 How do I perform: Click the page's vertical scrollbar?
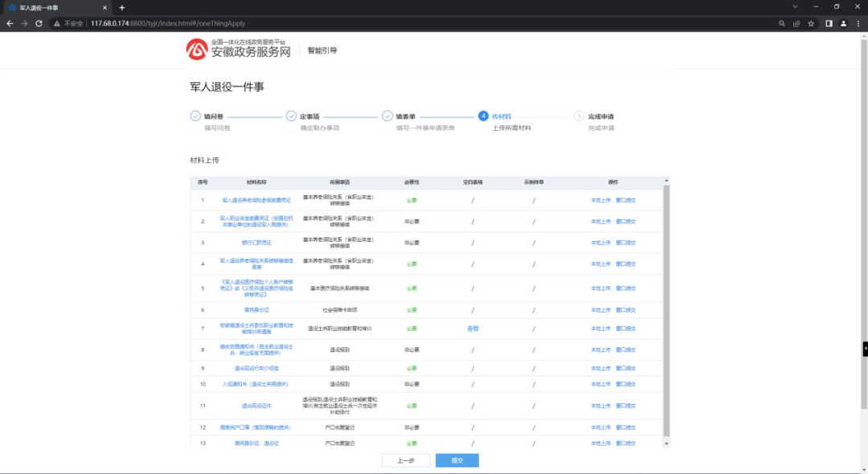(x=863, y=224)
